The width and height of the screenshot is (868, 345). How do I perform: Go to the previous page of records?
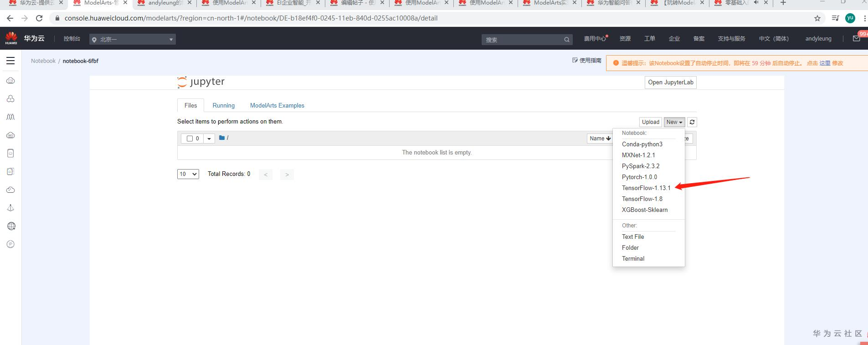[266, 175]
